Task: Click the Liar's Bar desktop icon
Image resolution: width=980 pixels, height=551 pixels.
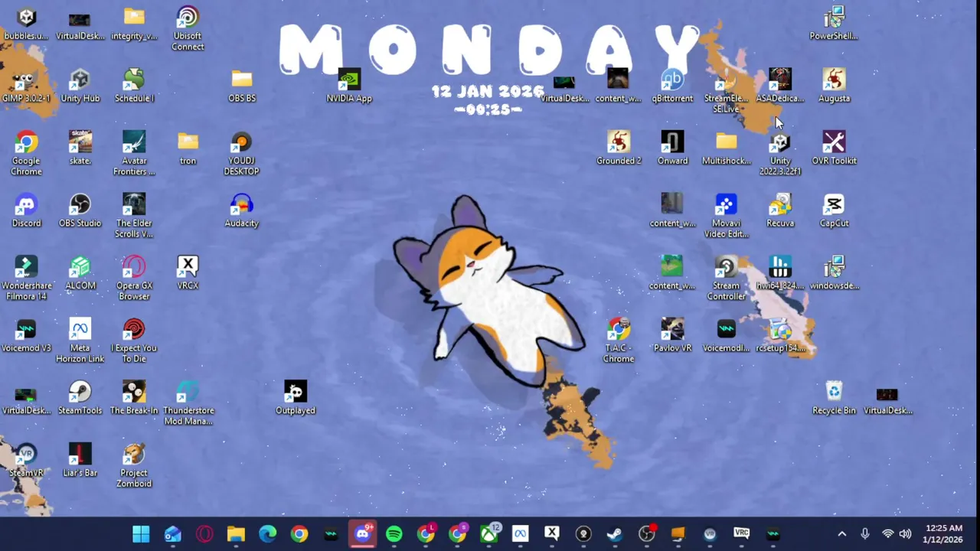Action: (80, 461)
